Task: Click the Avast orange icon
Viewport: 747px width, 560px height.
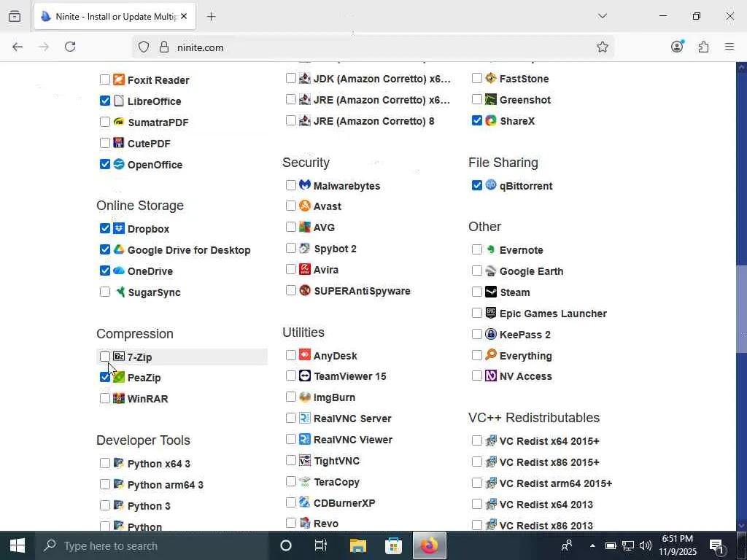Action: 305,206
